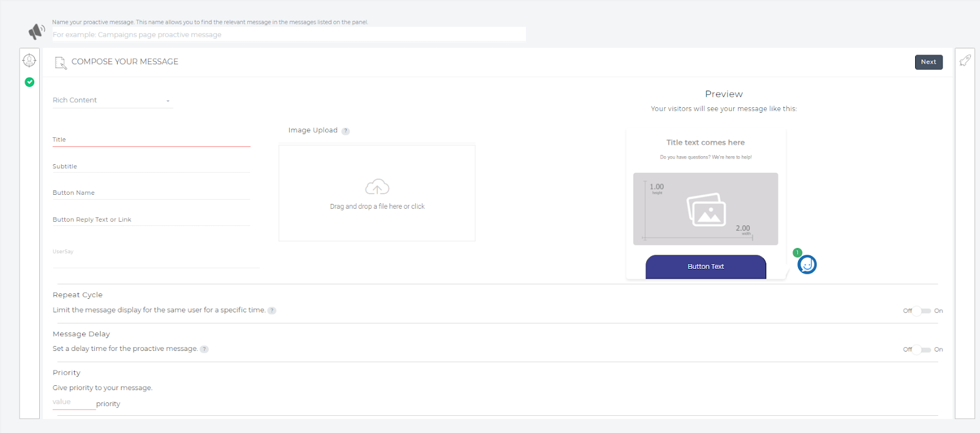
Task: Open the rocket launch step icon
Action: click(965, 60)
